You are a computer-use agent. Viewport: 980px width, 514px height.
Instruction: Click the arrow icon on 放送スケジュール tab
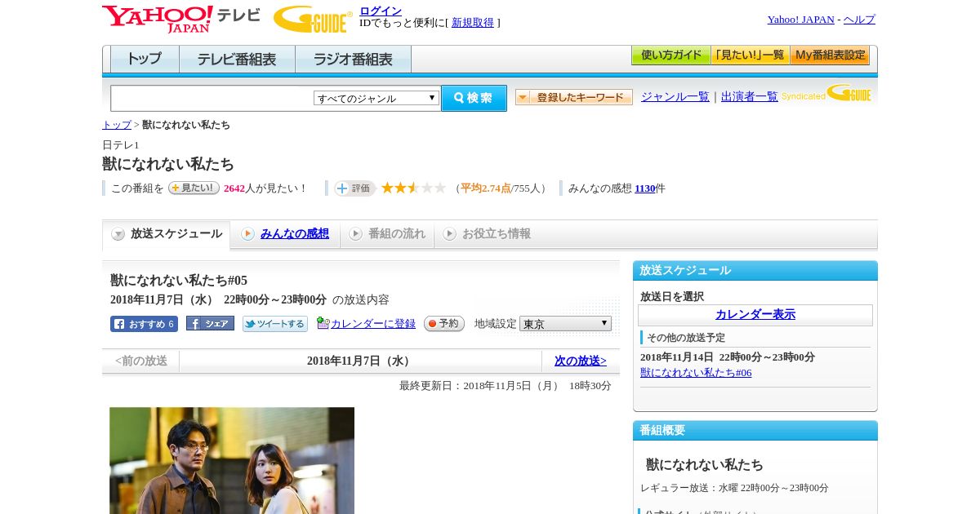tap(118, 234)
